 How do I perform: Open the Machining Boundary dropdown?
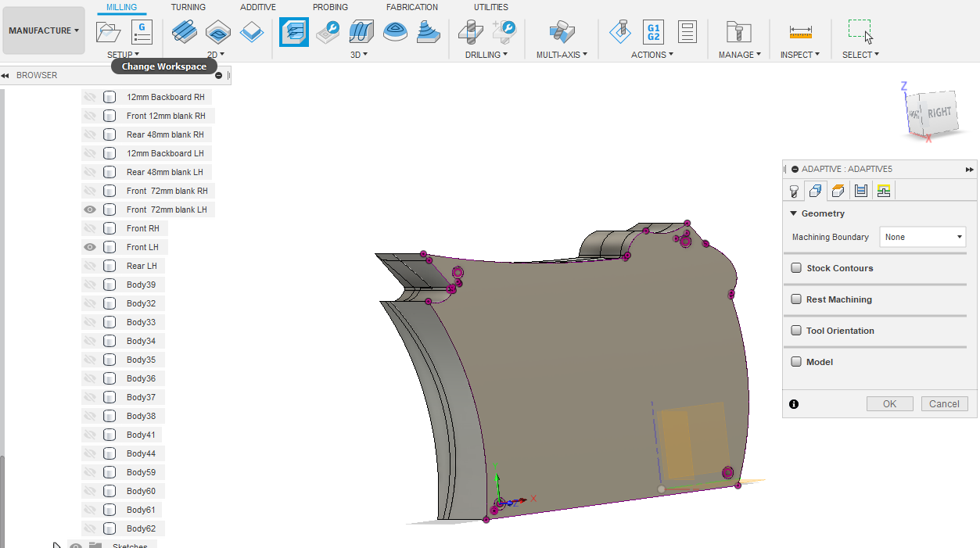tap(923, 237)
